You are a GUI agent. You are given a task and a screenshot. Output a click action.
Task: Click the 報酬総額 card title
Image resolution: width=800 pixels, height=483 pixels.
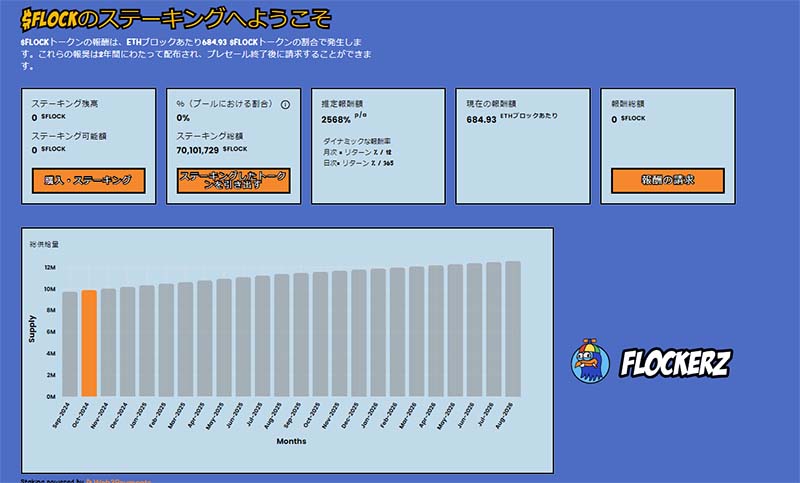pos(628,104)
